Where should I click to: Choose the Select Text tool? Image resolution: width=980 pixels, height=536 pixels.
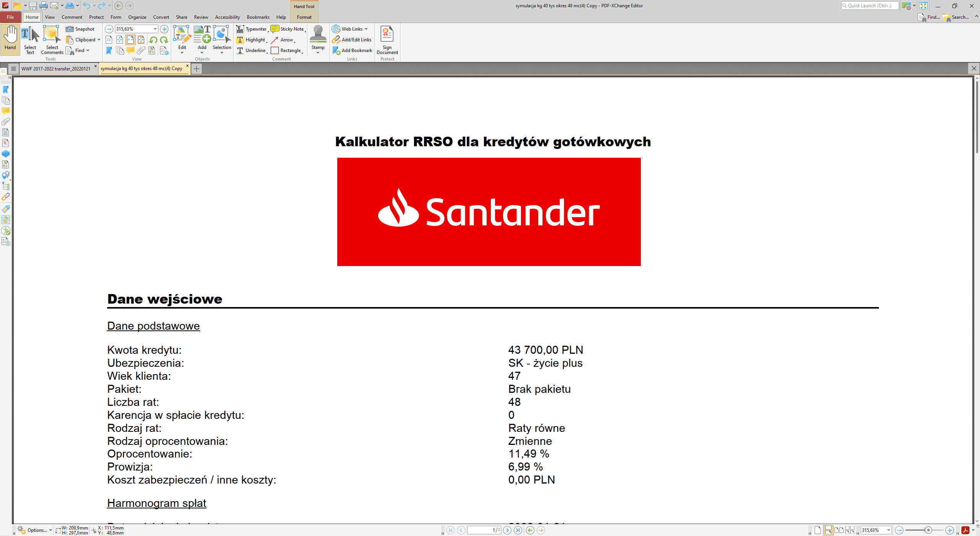pos(30,40)
